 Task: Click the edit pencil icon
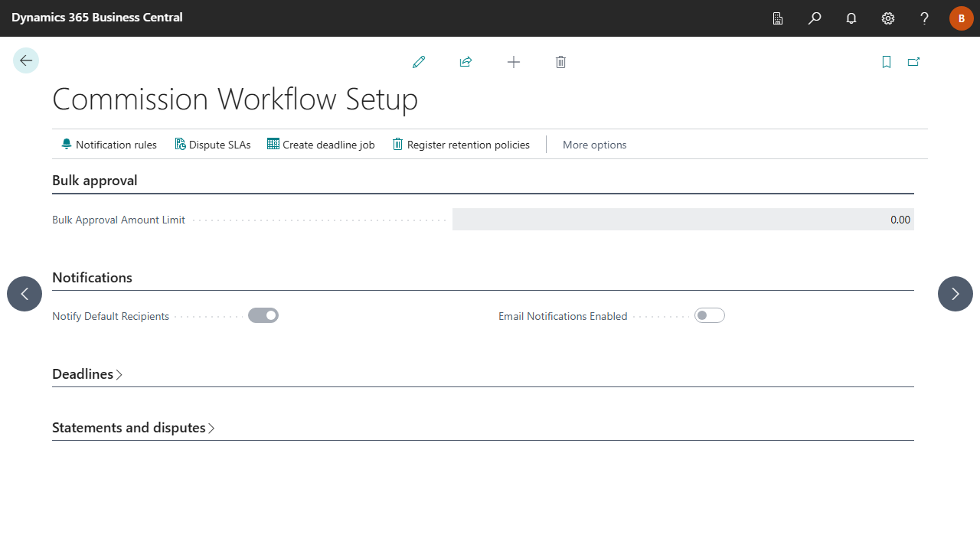419,62
